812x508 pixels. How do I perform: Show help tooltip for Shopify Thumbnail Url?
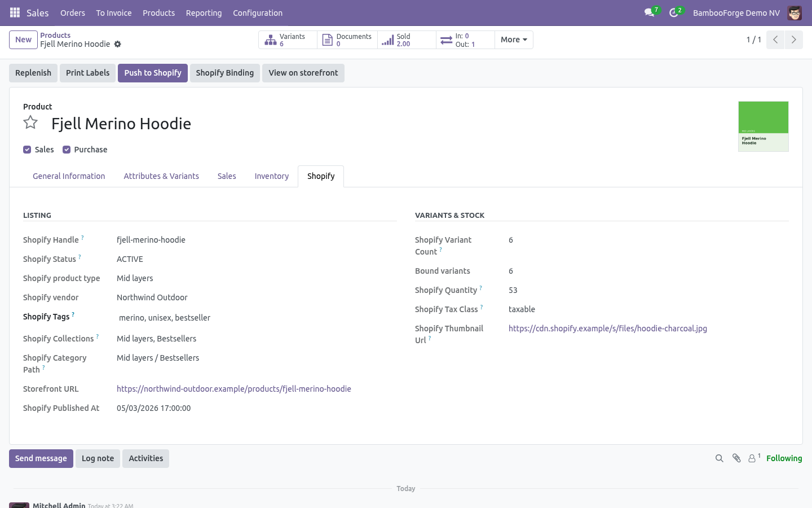429,338
